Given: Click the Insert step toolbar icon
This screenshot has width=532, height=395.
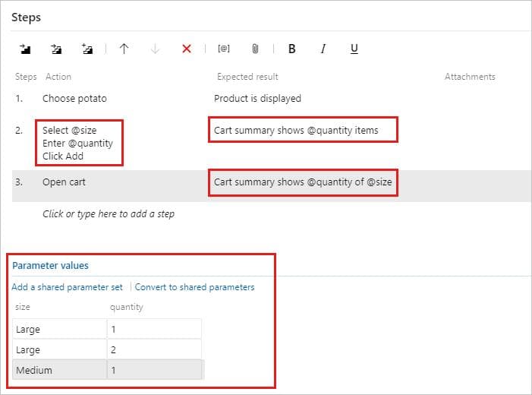Looking at the screenshot, I should point(25,49).
